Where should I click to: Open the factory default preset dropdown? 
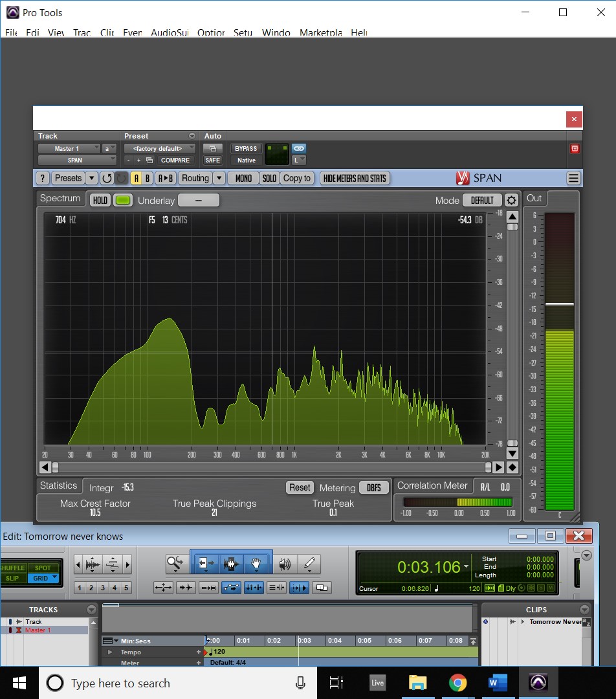(159, 149)
